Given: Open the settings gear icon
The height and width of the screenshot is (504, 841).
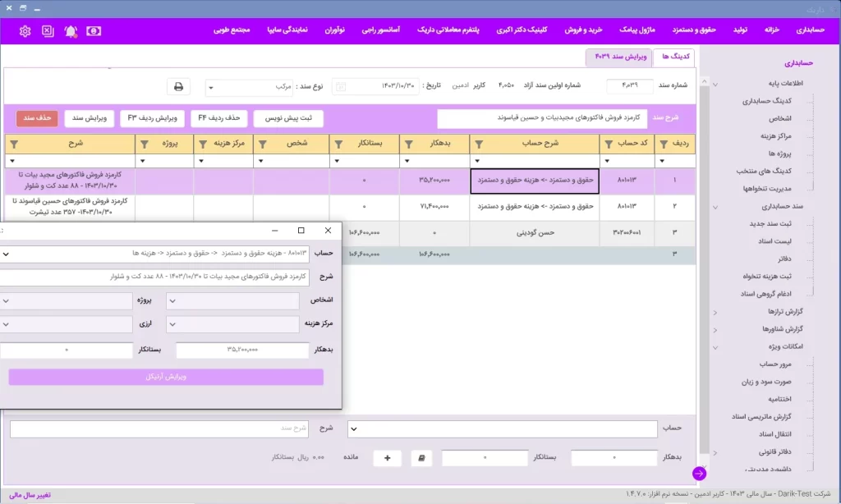Looking at the screenshot, I should (25, 31).
